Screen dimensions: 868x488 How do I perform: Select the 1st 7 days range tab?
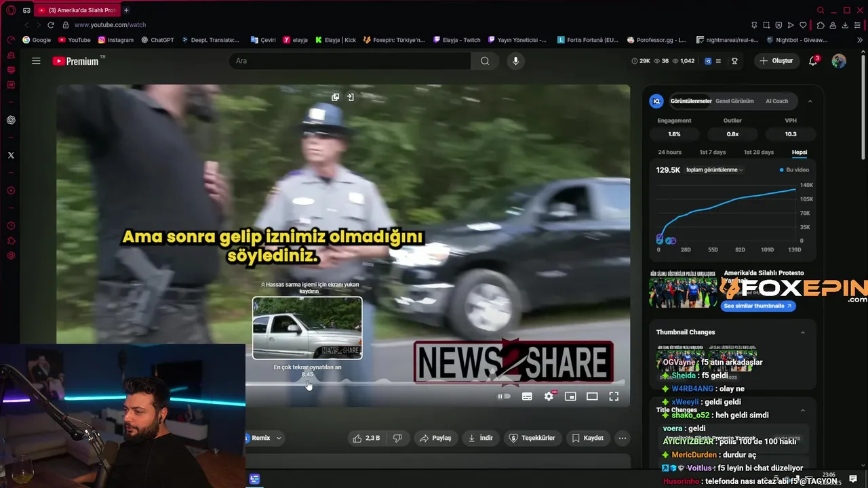713,152
